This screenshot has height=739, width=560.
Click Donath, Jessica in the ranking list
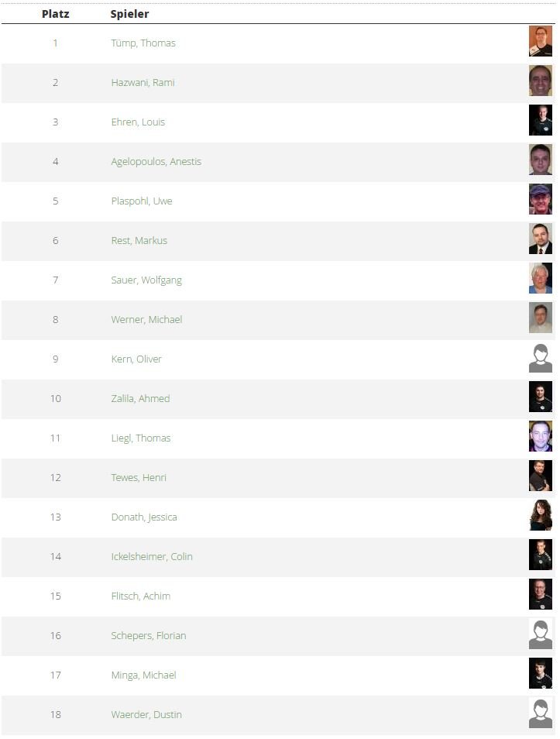tap(144, 517)
